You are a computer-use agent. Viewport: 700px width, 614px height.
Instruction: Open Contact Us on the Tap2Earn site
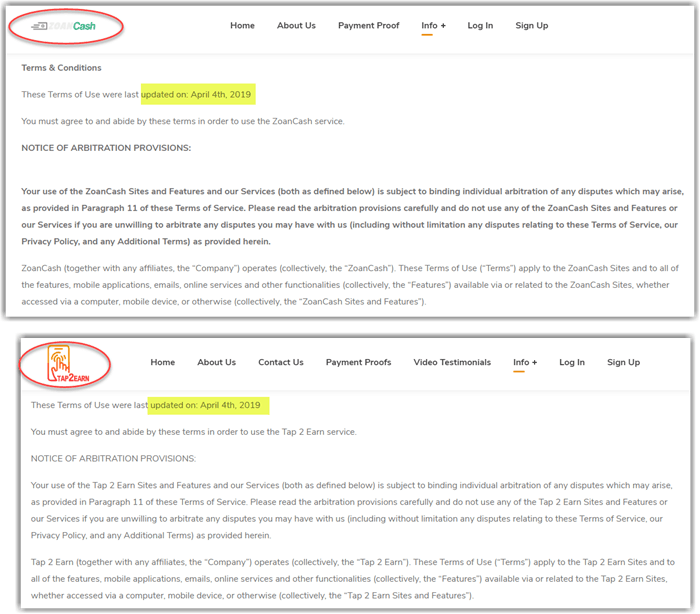[281, 362]
